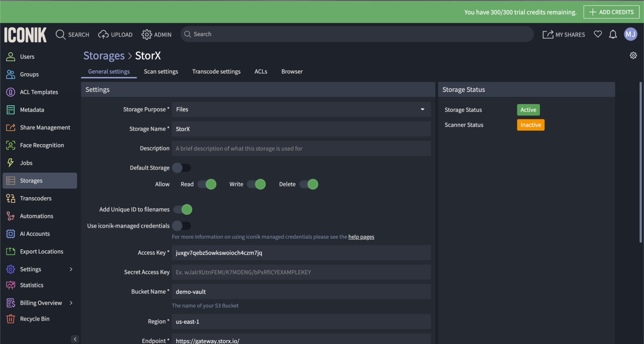Click the Active storage status badge
644x344 pixels.
click(528, 110)
